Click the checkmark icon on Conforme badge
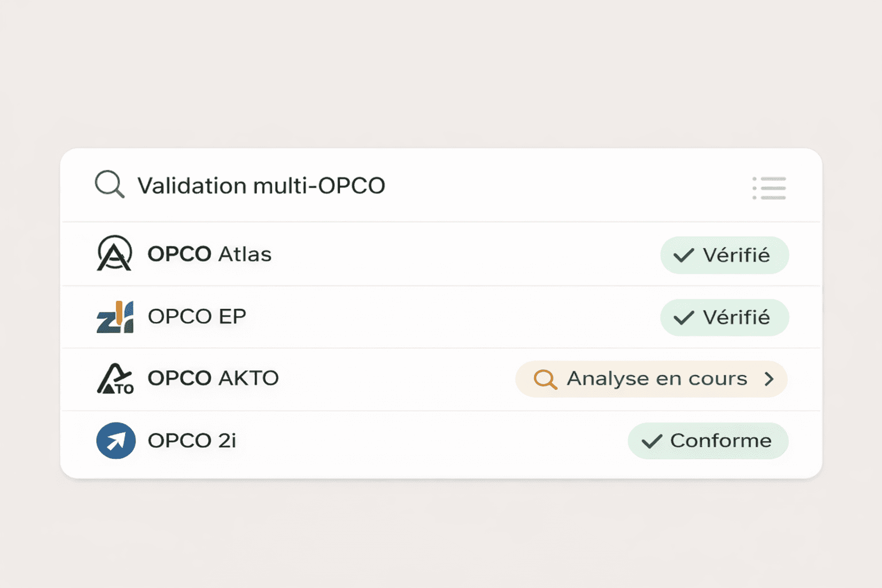 (x=652, y=441)
